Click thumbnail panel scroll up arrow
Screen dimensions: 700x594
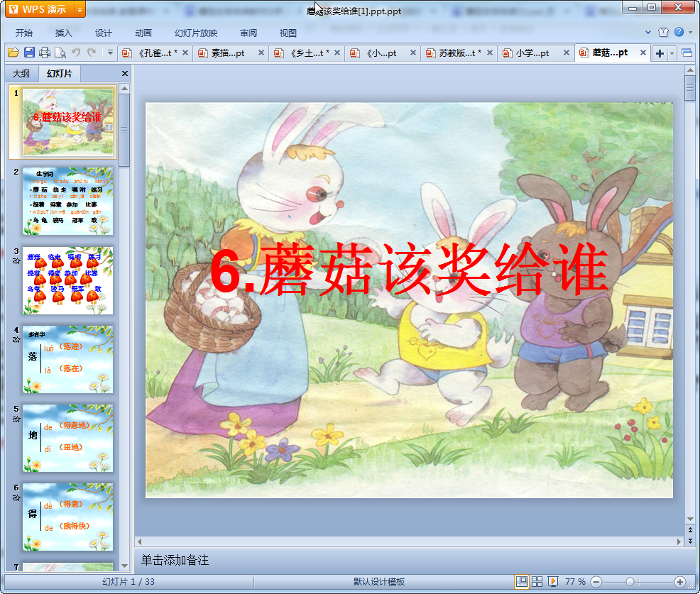pos(124,89)
